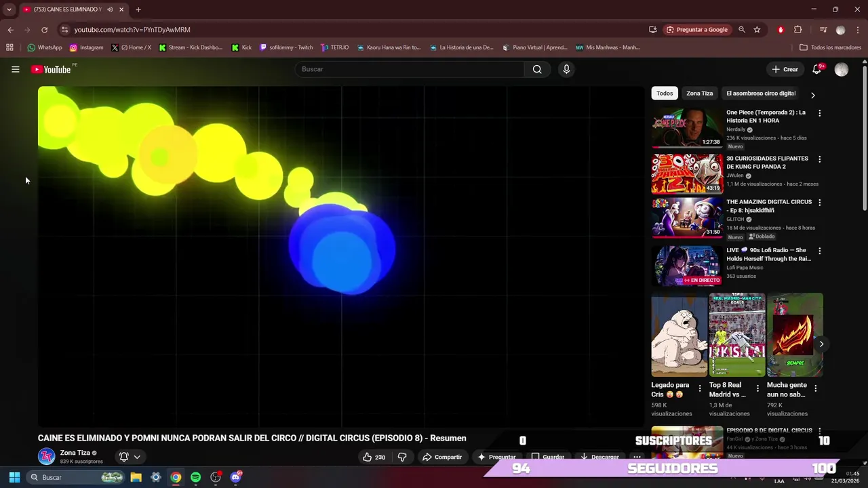View site information icon in address bar

tap(64, 30)
